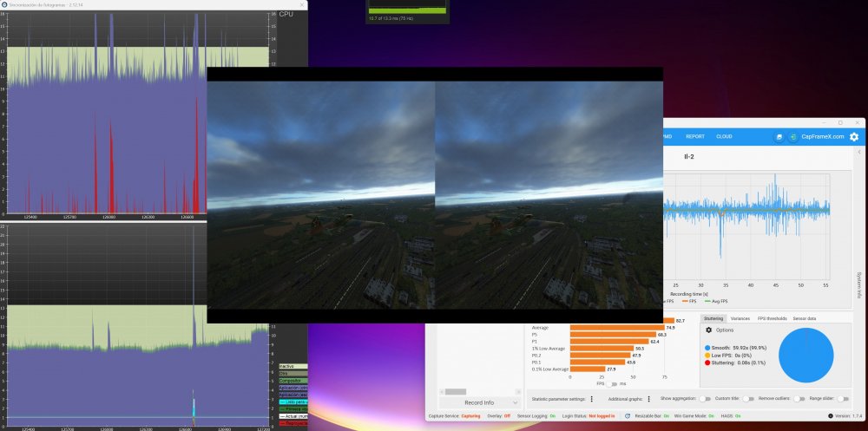Viewport: 868px width, 431px height.
Task: Click the Average FPS bar 74.9
Action: point(617,328)
